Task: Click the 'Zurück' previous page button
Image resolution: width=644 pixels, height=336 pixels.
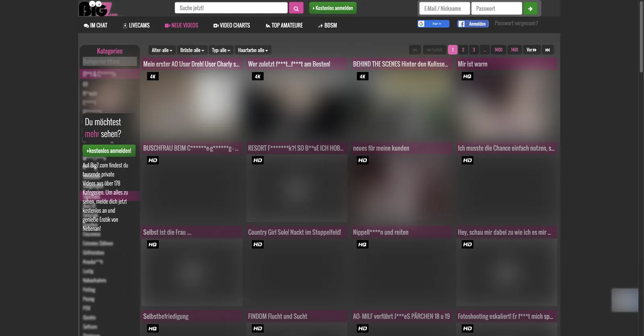Action: (x=434, y=50)
